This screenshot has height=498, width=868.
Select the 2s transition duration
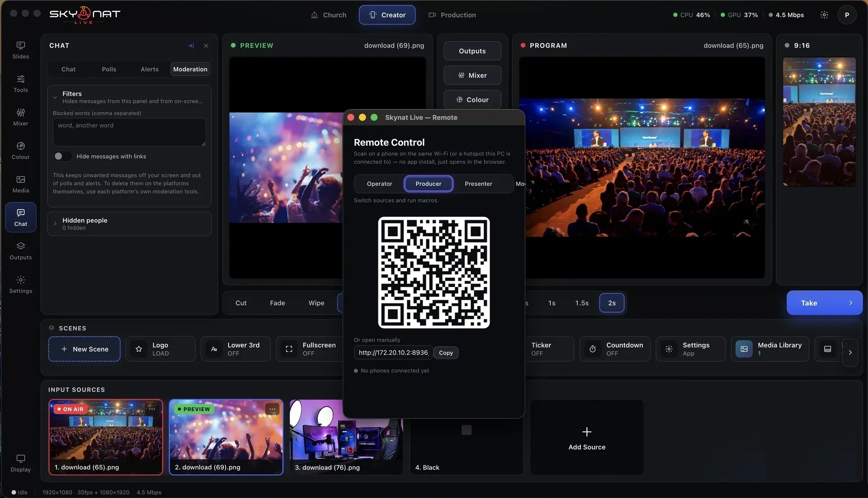612,303
